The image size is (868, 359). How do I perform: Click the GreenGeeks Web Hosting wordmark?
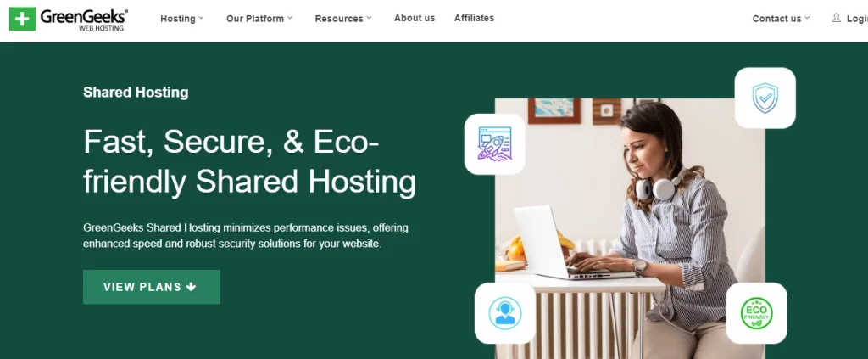(84, 19)
